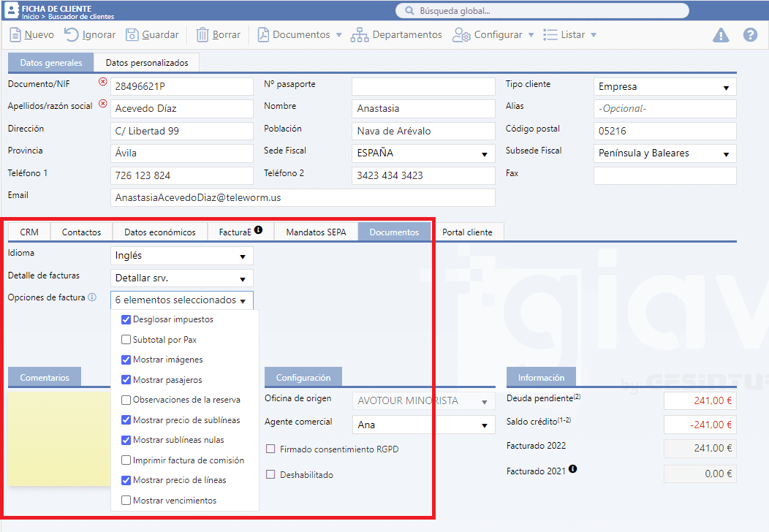
Task: Expand the Configurar dropdown arrow
Action: tap(531, 35)
